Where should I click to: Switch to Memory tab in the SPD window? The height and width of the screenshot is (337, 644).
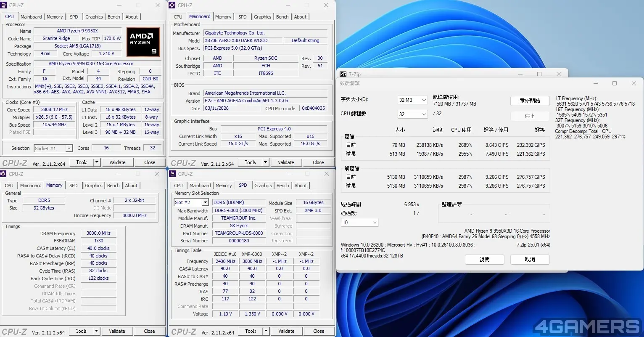(224, 186)
